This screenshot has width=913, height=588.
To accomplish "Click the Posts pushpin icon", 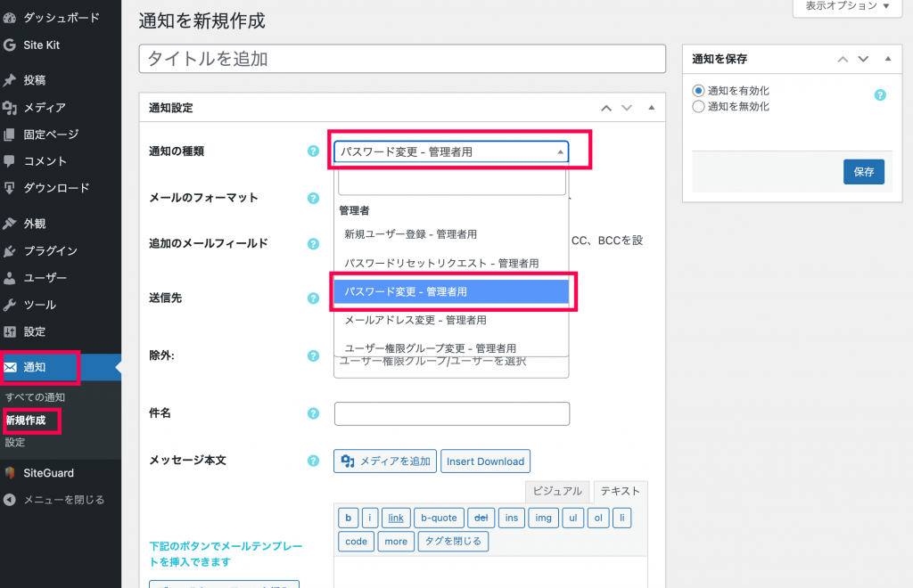I will (x=9, y=80).
